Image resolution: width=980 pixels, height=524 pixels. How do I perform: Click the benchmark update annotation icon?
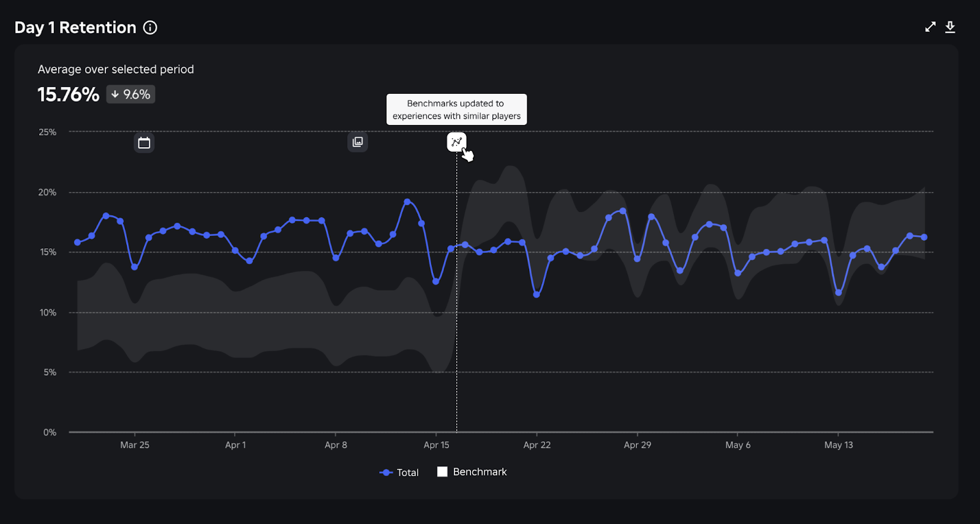pyautogui.click(x=456, y=142)
